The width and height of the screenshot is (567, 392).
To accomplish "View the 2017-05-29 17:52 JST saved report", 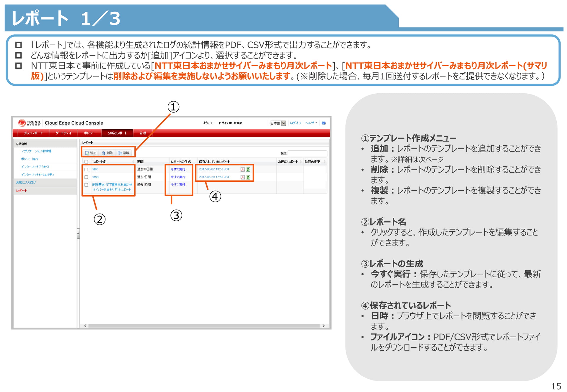I will pos(214,177).
